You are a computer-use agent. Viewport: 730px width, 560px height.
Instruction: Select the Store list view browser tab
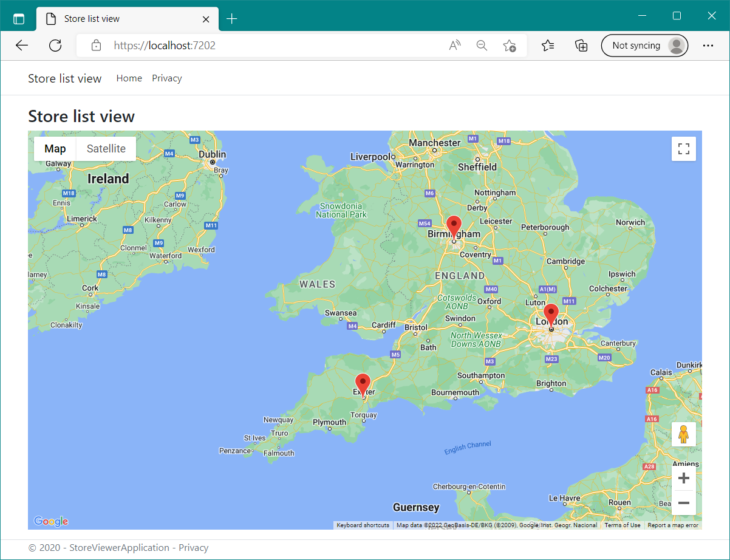[x=128, y=19]
